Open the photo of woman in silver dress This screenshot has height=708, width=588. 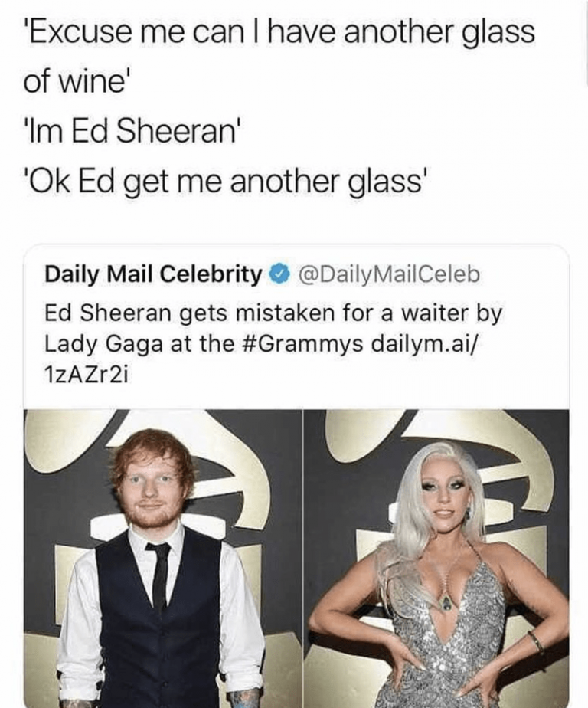tap(436, 559)
